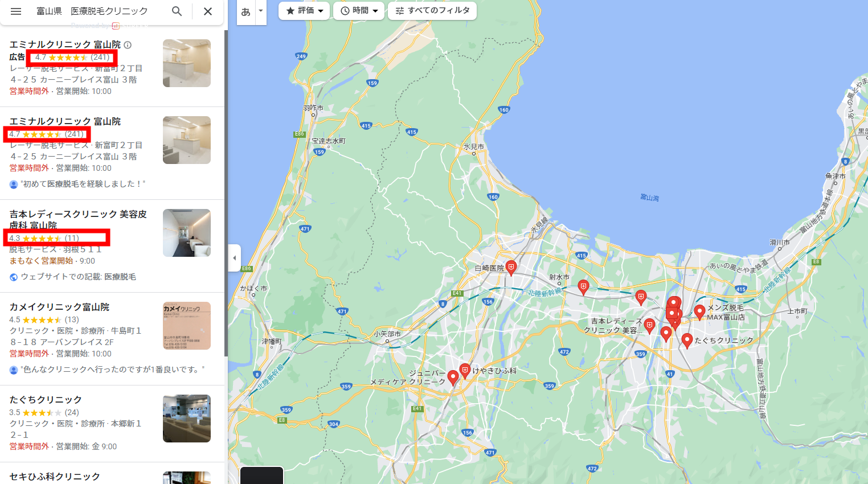Click the たぐちクリニック waiting room thumbnail

pos(187,419)
